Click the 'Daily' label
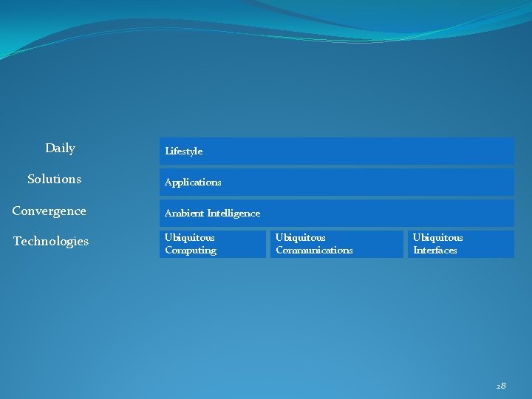 [x=60, y=149]
